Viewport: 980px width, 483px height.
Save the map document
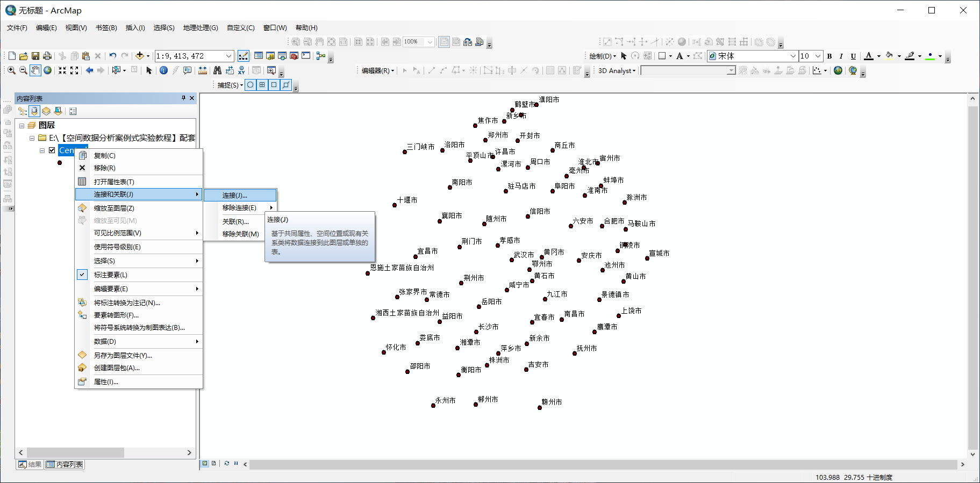coord(35,56)
